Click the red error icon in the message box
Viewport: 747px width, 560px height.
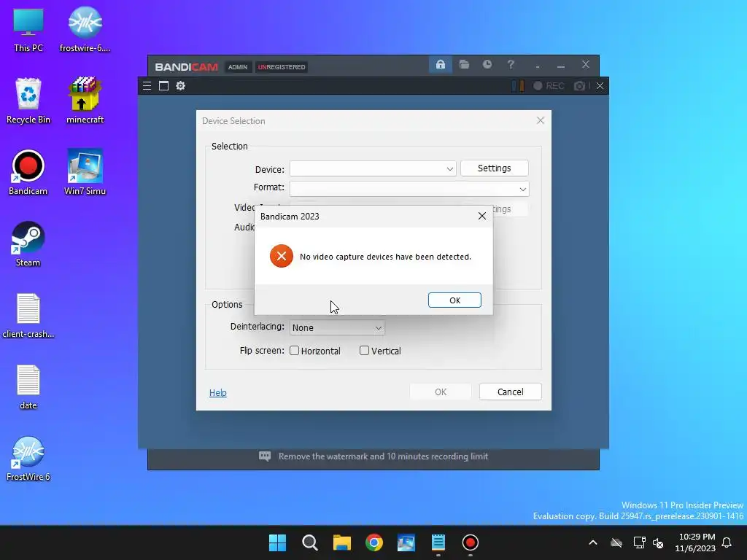click(282, 256)
